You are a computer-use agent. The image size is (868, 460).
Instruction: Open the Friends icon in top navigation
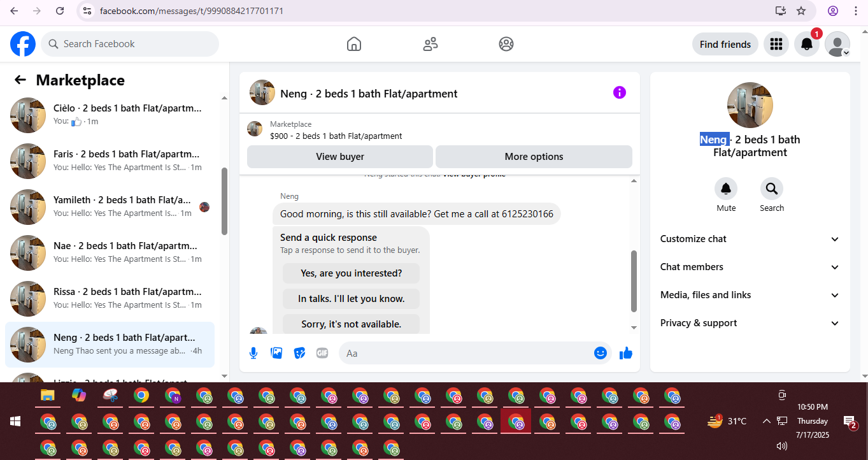point(430,44)
